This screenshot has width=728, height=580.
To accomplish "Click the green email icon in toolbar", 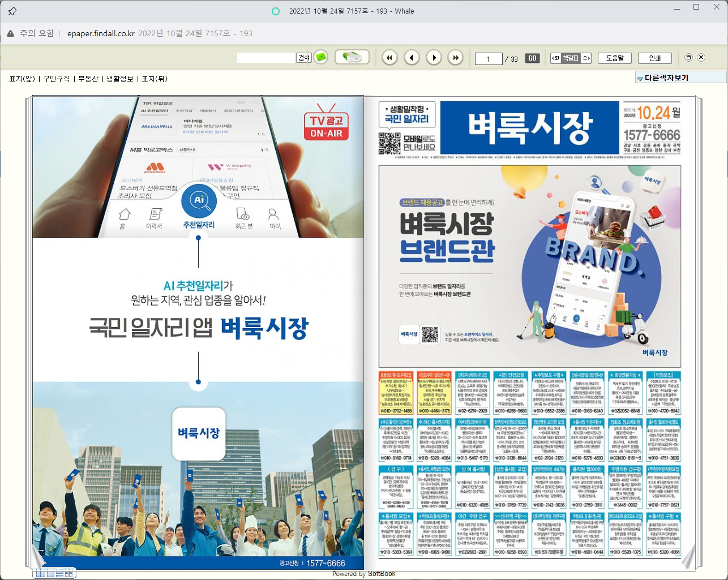I will point(321,57).
